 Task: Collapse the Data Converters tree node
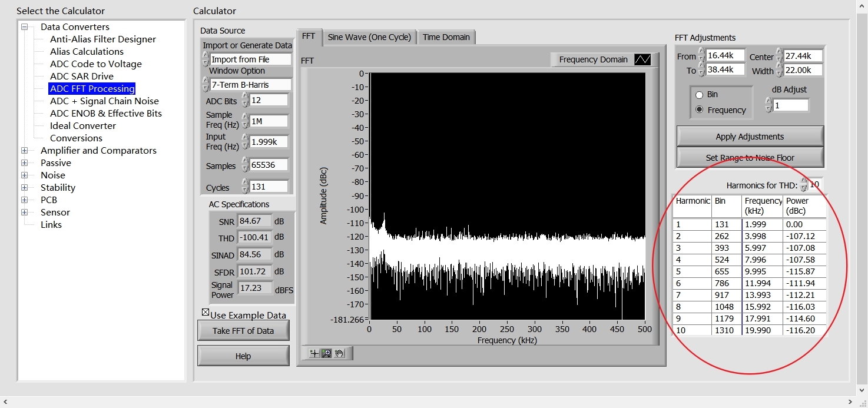[x=25, y=27]
